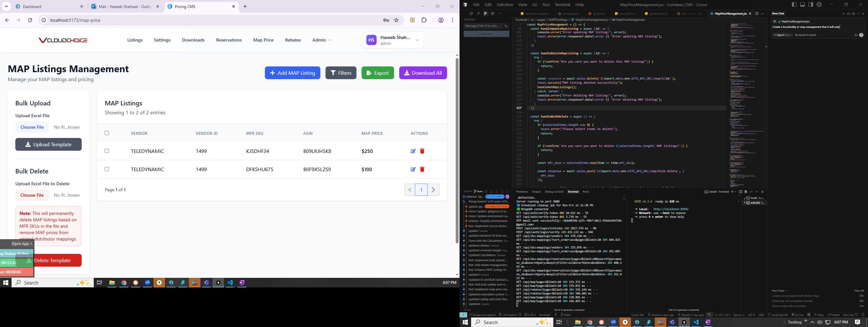
Task: Open Windows Start menu on right taskbar
Action: coord(465,322)
